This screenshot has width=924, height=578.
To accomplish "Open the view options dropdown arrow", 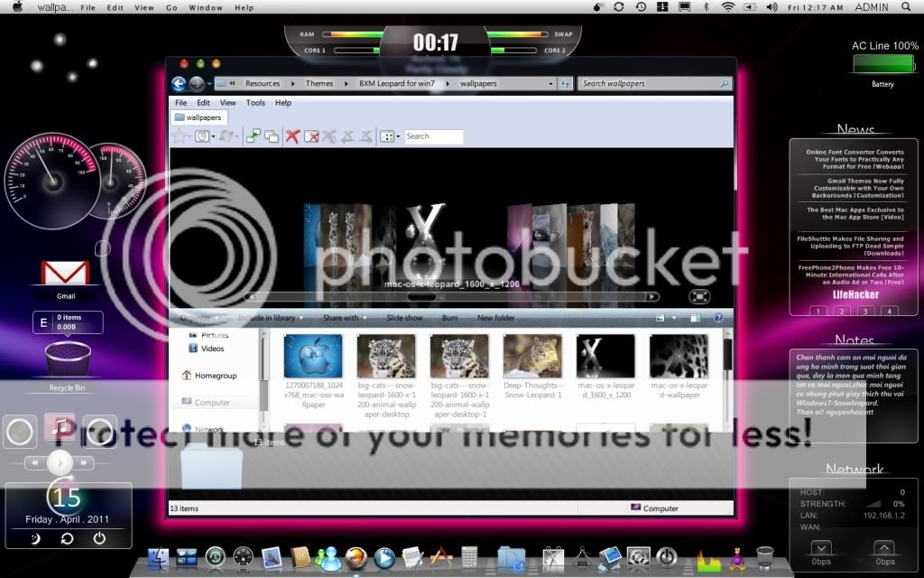I will pyautogui.click(x=674, y=318).
